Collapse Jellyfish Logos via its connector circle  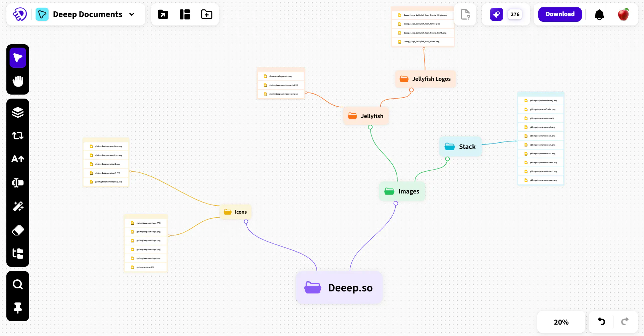(411, 90)
